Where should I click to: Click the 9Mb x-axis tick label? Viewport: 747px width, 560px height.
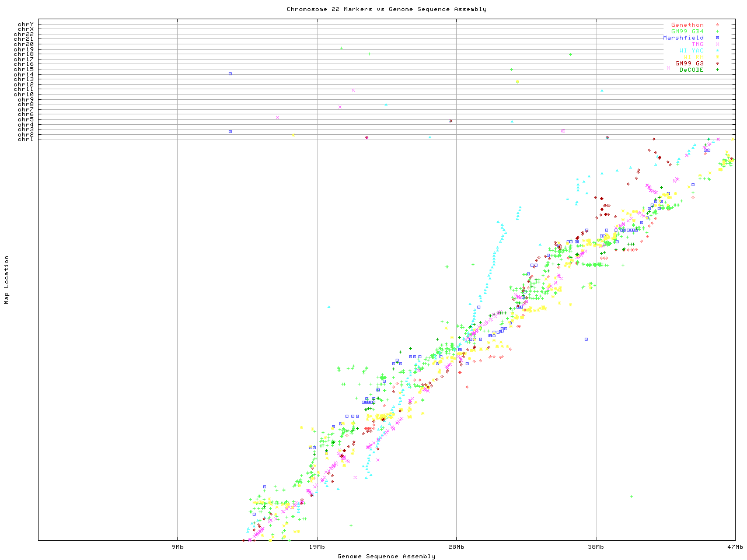click(177, 547)
